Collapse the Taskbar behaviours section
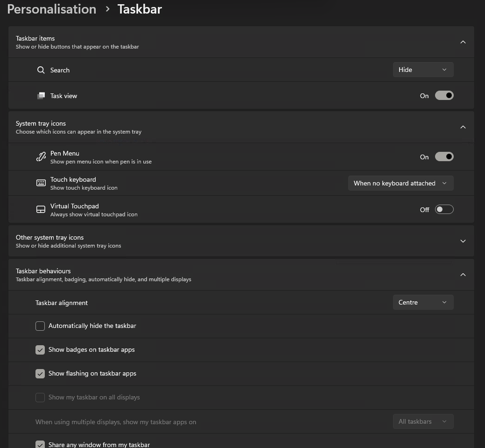485x448 pixels. coord(463,275)
